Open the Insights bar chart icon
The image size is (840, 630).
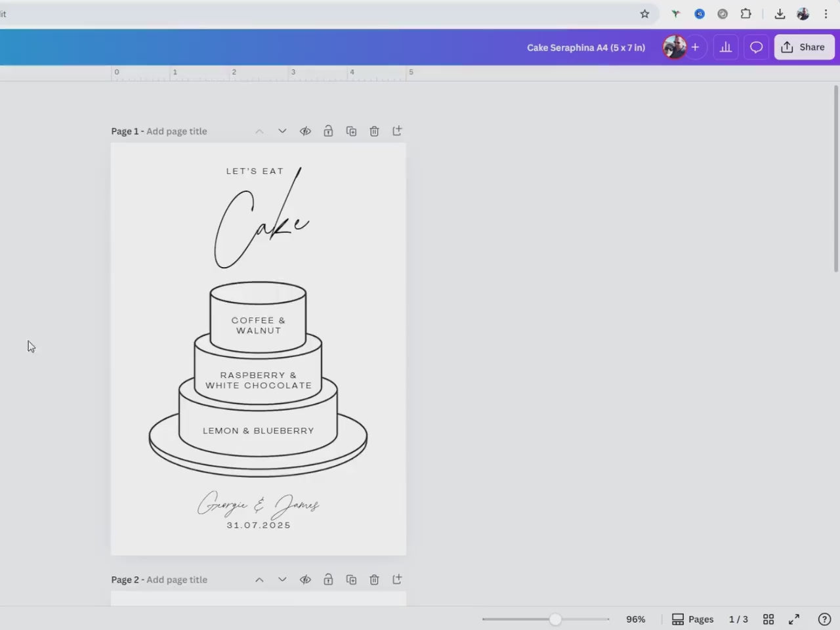point(726,47)
